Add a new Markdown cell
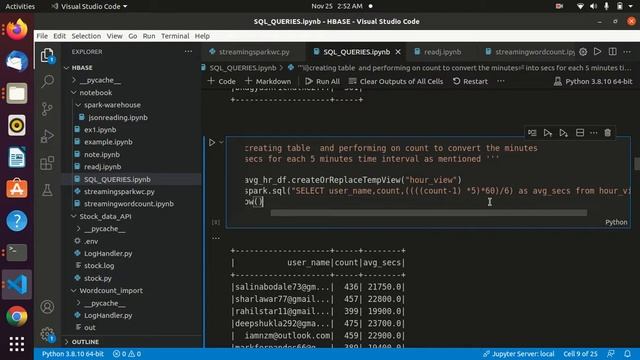Viewport: 640px width, 360px height. point(268,81)
